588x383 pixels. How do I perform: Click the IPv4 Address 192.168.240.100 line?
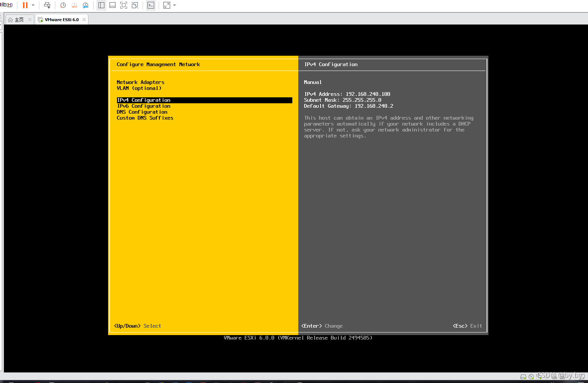tap(347, 94)
